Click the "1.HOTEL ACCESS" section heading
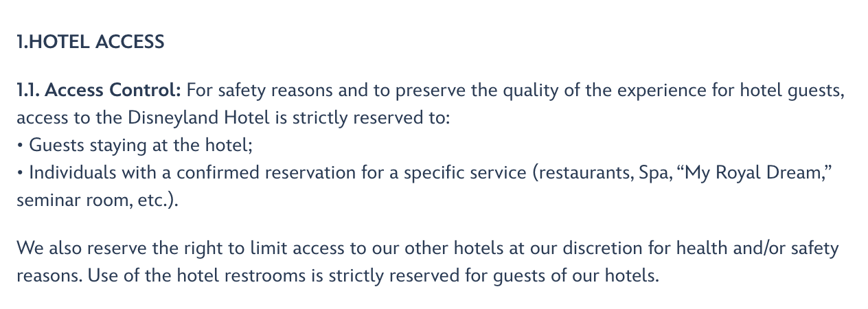The width and height of the screenshot is (868, 309). pos(91,42)
